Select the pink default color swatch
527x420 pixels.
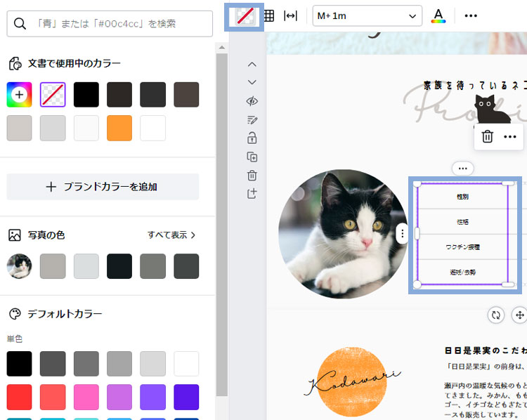(x=86, y=397)
